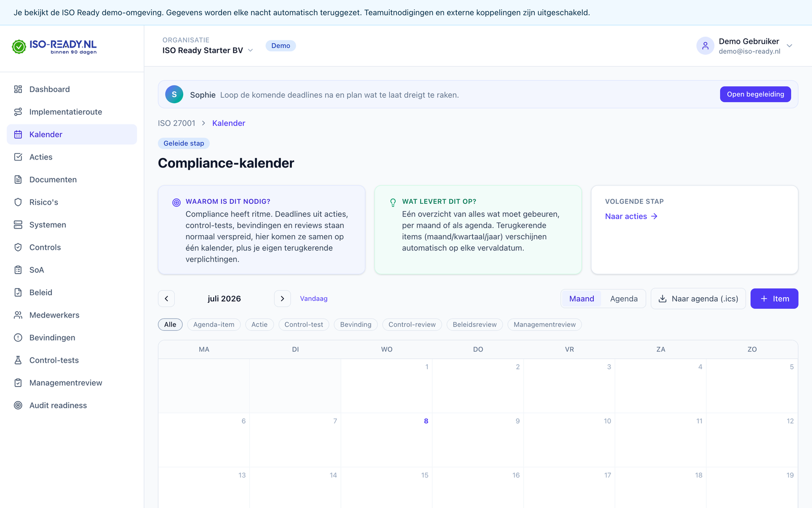This screenshot has height=508, width=812.
Task: Click the juli 2026 month label
Action: 224,299
